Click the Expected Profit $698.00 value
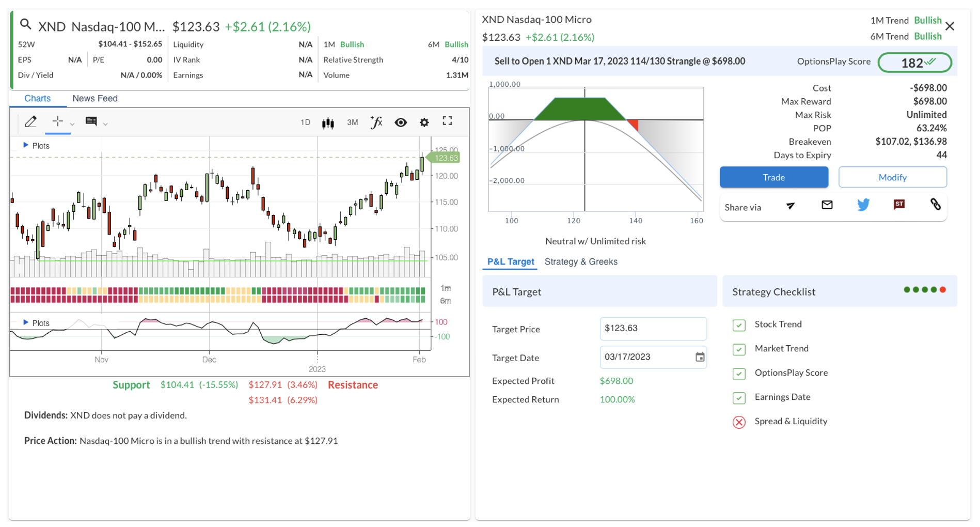This screenshot has width=980, height=527. click(616, 381)
